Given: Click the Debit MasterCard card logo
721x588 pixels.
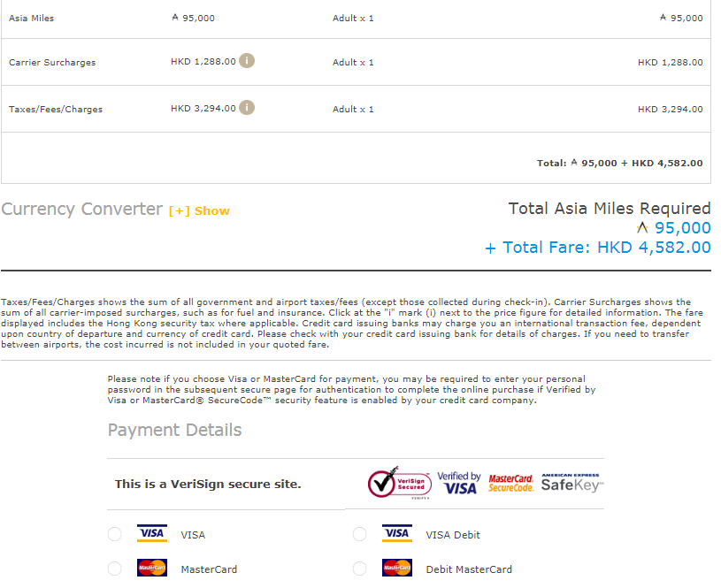Looking at the screenshot, I should point(397,569).
